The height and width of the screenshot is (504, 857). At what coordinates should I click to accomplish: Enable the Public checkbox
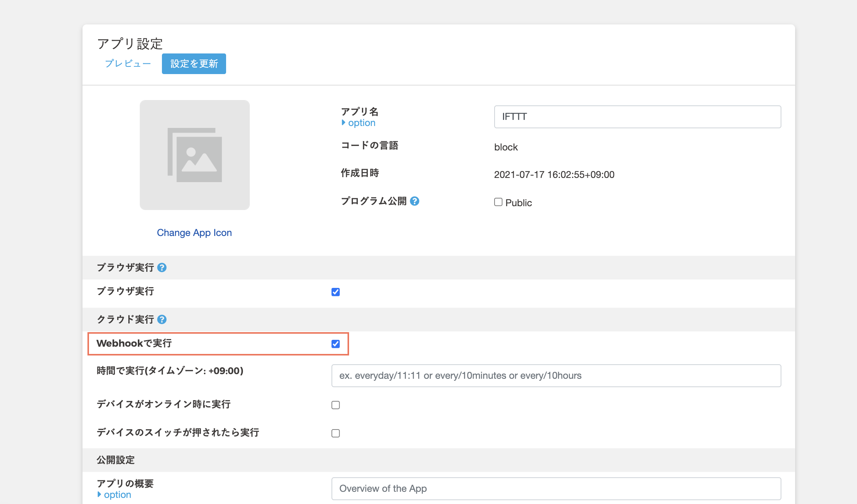click(x=498, y=202)
